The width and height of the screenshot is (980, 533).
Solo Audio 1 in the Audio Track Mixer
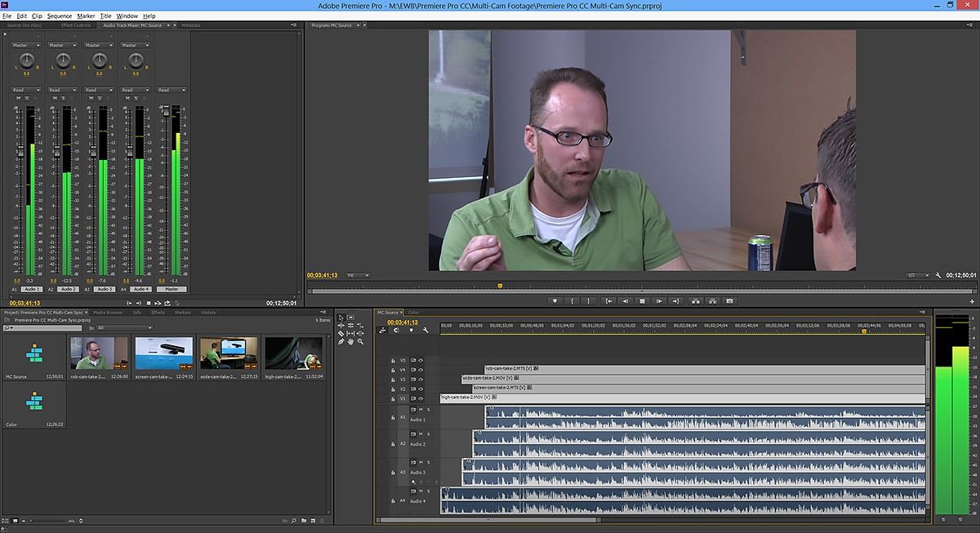pyautogui.click(x=28, y=98)
